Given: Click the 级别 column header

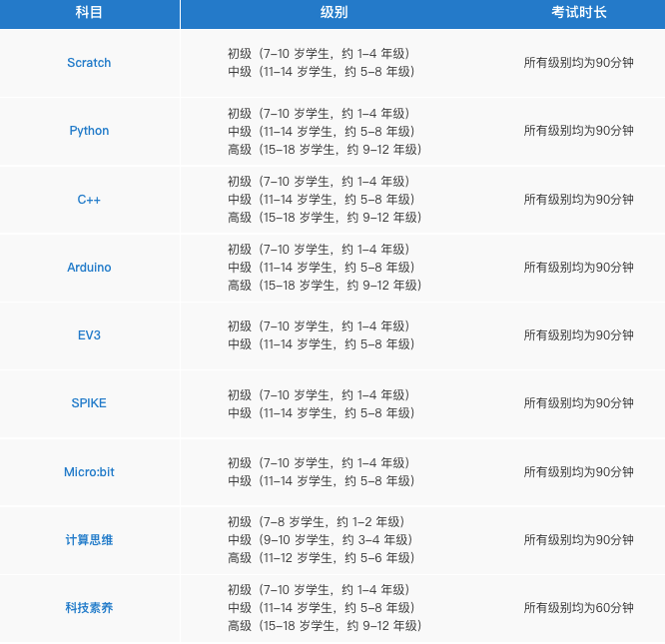Looking at the screenshot, I should 334,12.
